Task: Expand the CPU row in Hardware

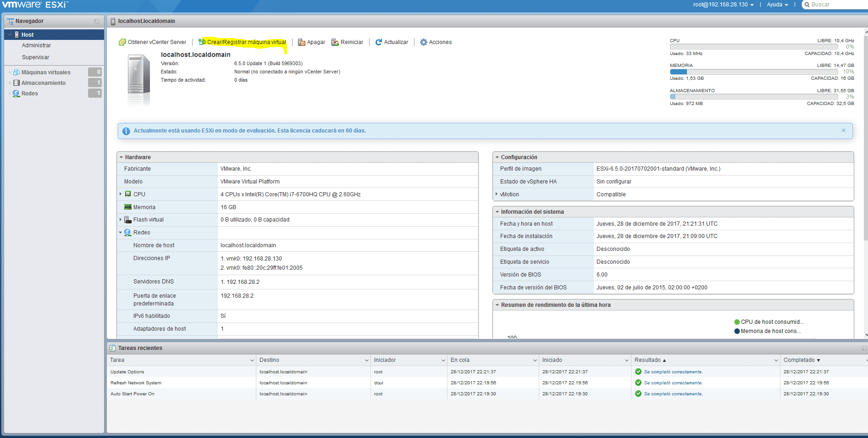Action: pyautogui.click(x=121, y=194)
